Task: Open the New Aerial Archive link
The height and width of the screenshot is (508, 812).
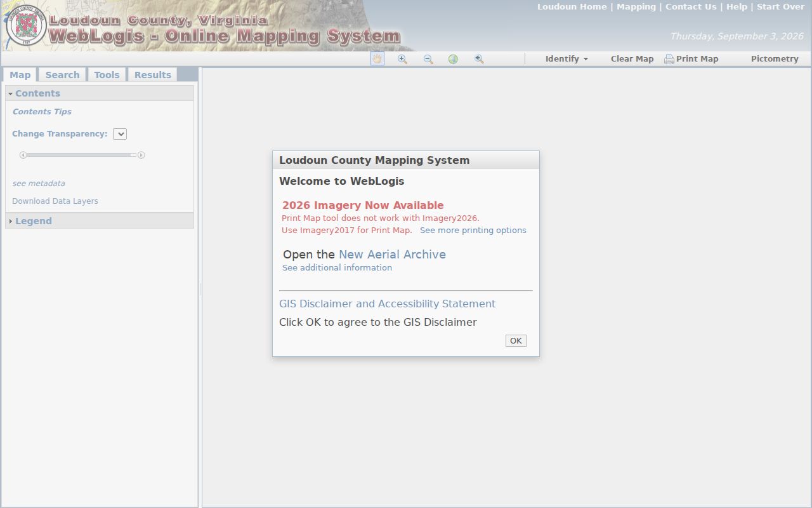Action: (x=392, y=255)
